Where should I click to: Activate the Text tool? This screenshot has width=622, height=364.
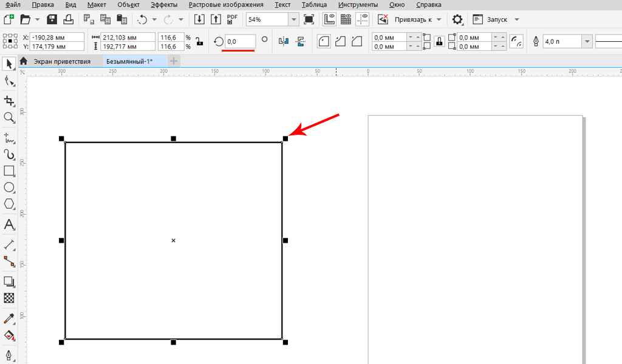point(9,224)
